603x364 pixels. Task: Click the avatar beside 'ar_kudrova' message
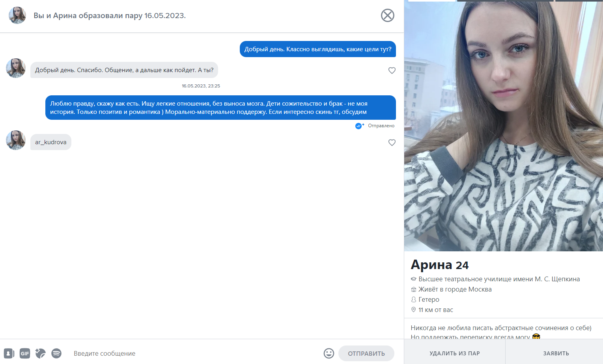(16, 140)
